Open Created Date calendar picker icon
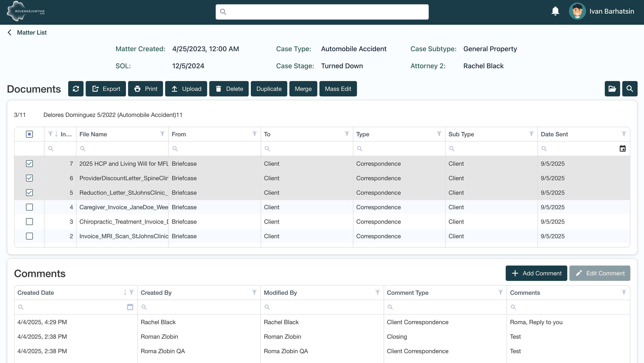 (x=130, y=307)
